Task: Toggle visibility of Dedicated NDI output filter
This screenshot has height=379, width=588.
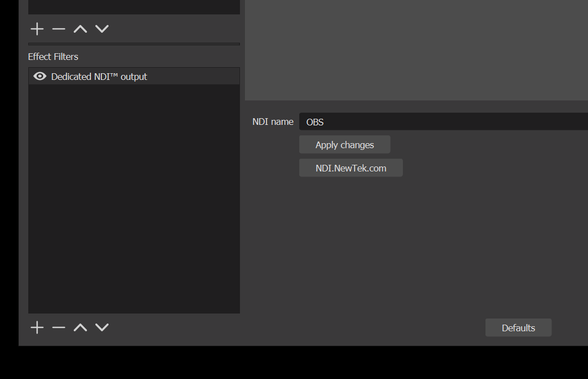Action: (40, 76)
